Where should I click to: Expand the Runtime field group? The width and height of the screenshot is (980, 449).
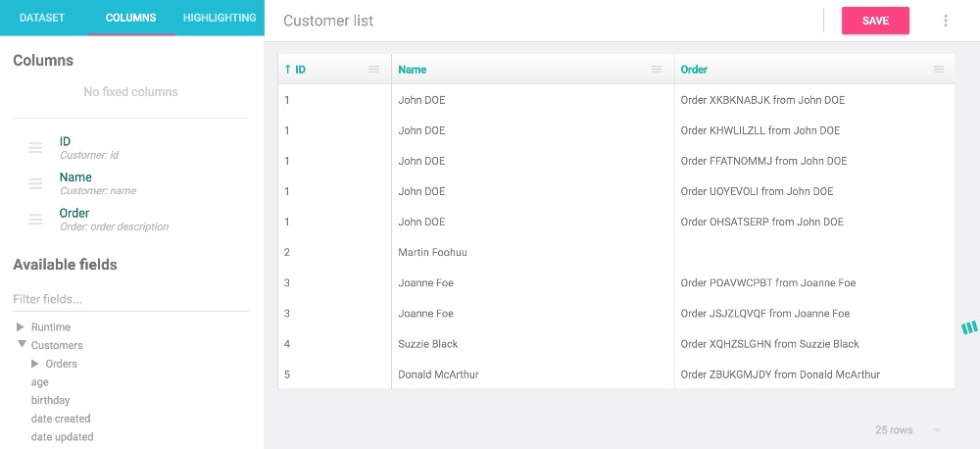coord(21,326)
